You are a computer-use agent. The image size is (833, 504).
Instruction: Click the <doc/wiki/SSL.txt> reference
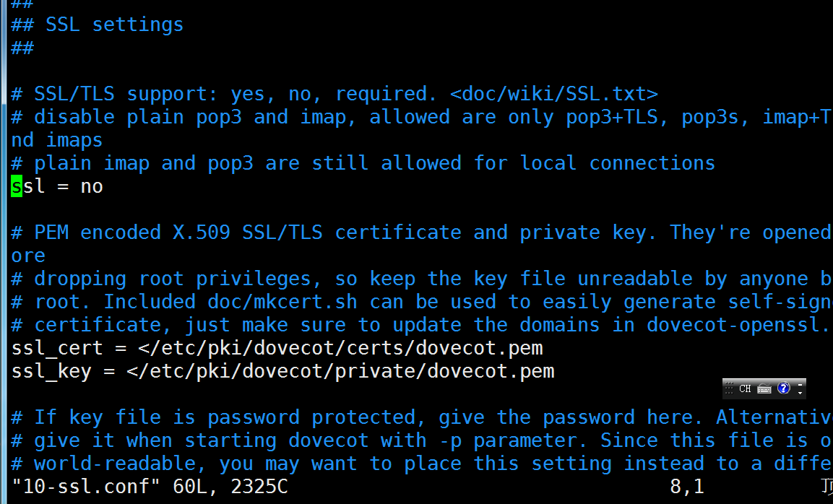[x=554, y=94]
